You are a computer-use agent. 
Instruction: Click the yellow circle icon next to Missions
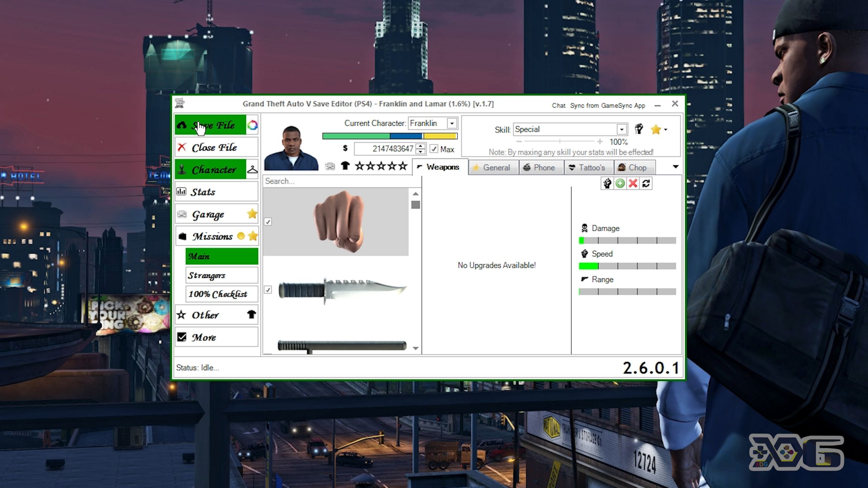241,236
